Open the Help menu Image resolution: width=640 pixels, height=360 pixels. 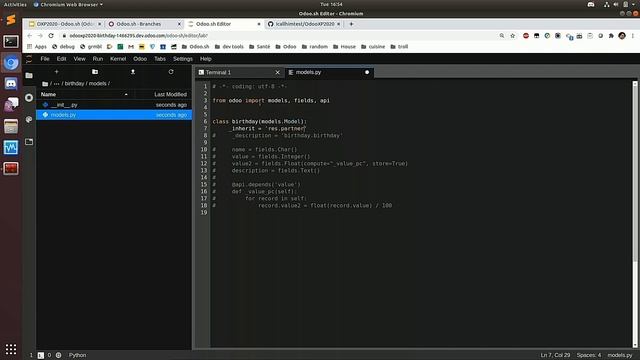pyautogui.click(x=206, y=59)
